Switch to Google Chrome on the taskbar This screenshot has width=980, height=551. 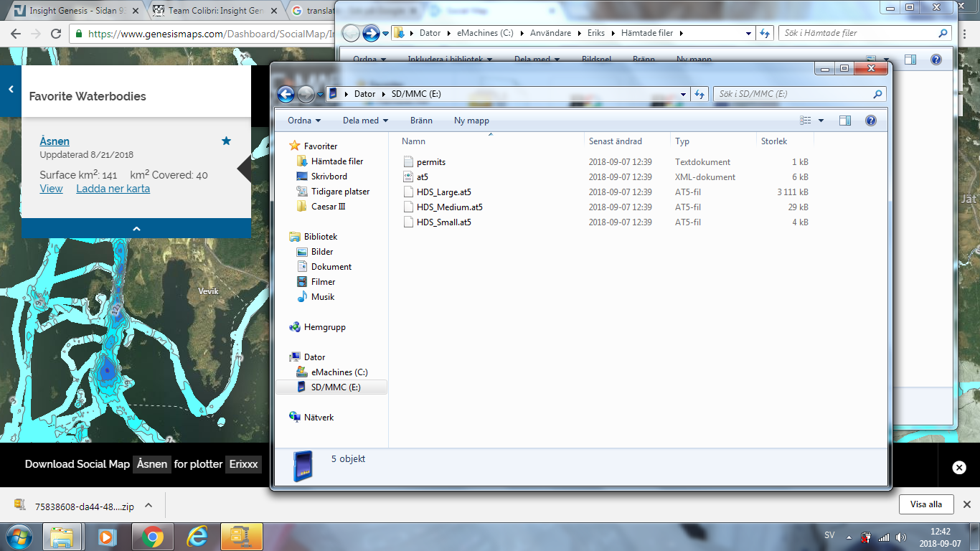pos(152,537)
